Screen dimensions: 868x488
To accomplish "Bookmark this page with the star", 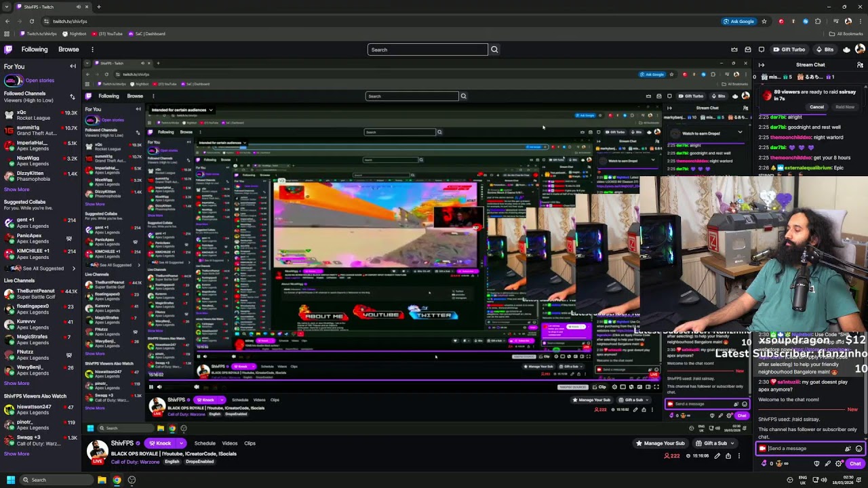I will (x=764, y=21).
